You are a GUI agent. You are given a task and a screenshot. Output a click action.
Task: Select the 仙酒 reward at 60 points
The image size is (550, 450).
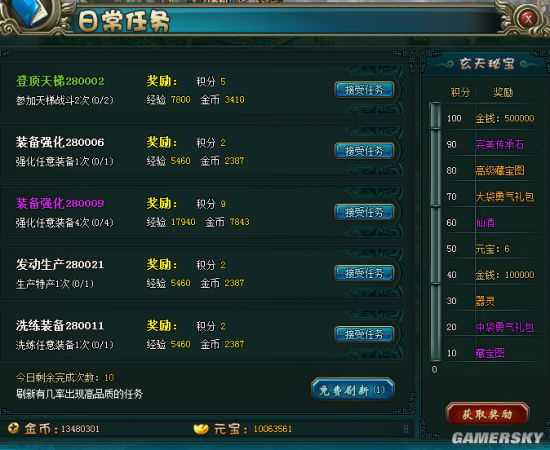click(x=485, y=222)
